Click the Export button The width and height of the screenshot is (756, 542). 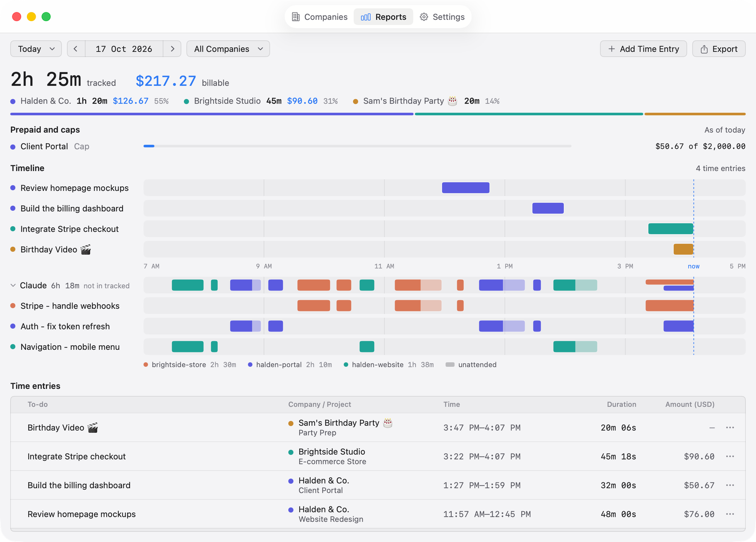pos(719,49)
